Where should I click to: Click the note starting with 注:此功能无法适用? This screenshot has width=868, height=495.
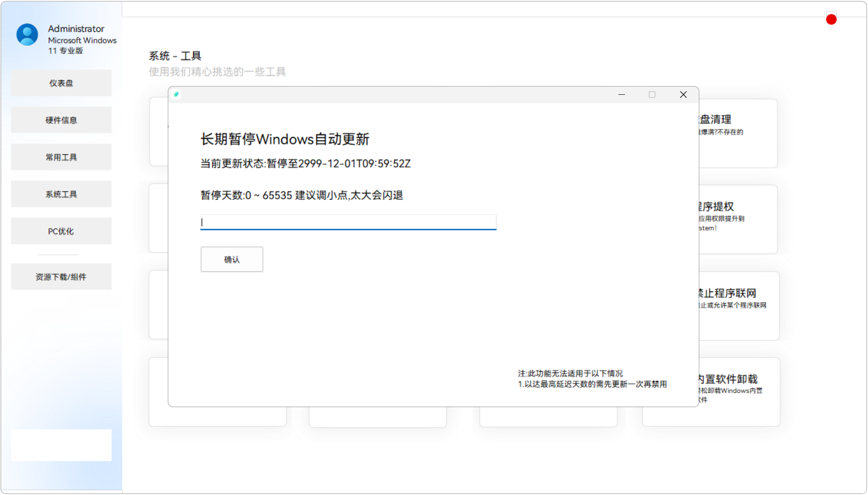[592, 379]
